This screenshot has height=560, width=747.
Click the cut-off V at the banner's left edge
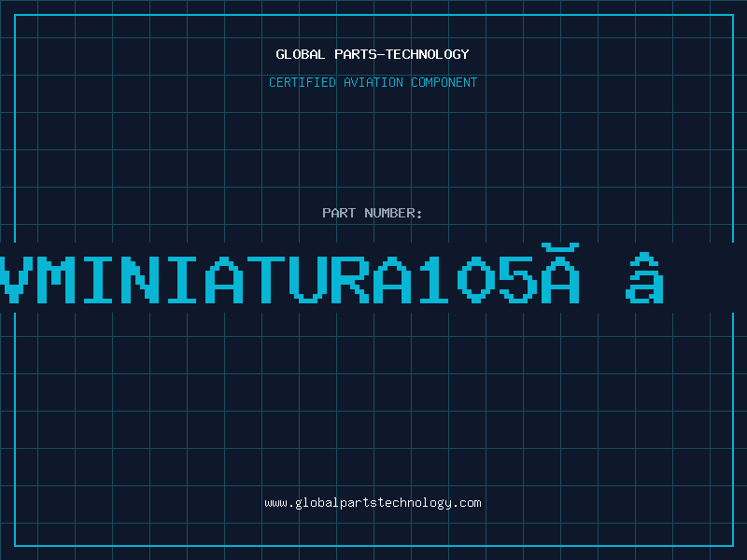click(10, 280)
